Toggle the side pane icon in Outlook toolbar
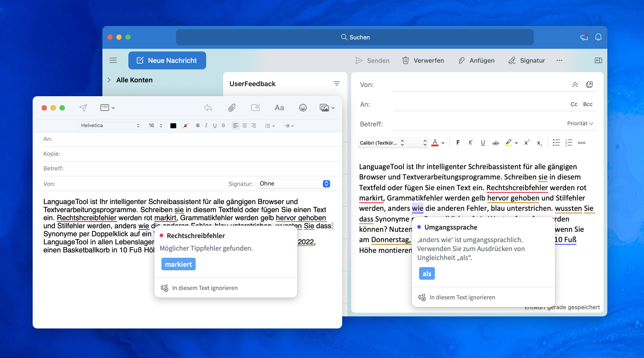Viewport: 644px width, 358px height. tap(598, 60)
